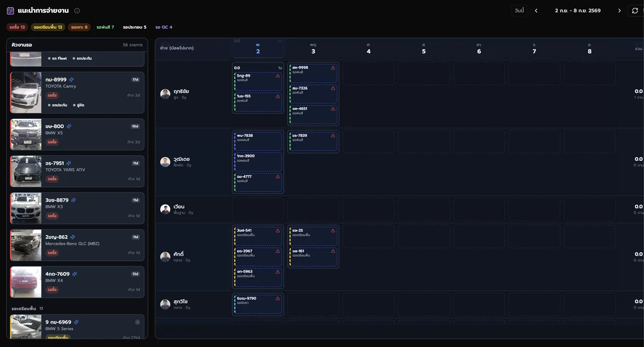Click the purple calendar icon in the header
Screen dimensions: 644x347
pos(11,11)
